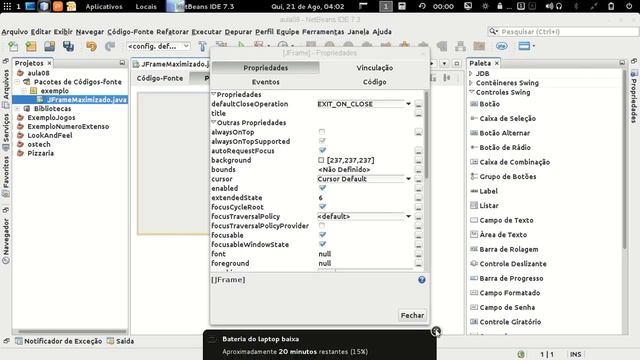Viewport: 640px width, 360px height.
Task: Select the Botão Alternar palette component
Action: point(500,133)
